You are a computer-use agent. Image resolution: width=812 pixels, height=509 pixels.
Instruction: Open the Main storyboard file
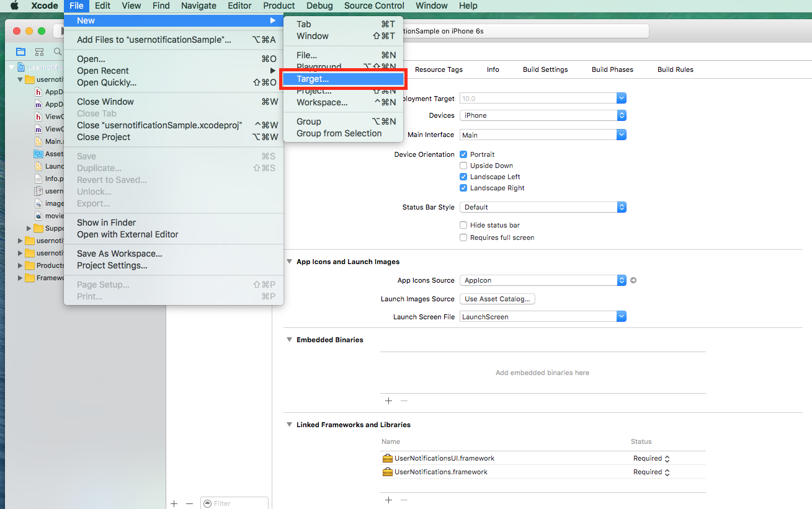pos(38,141)
